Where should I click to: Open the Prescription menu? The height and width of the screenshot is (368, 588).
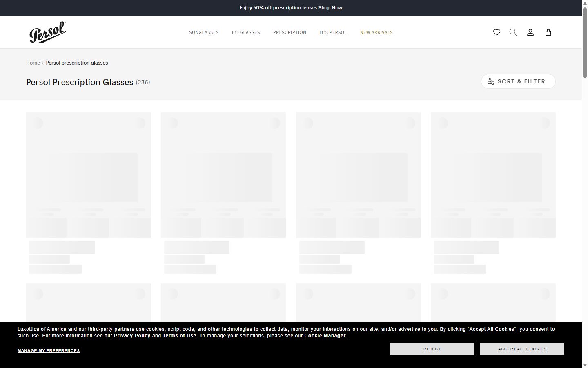coord(290,32)
